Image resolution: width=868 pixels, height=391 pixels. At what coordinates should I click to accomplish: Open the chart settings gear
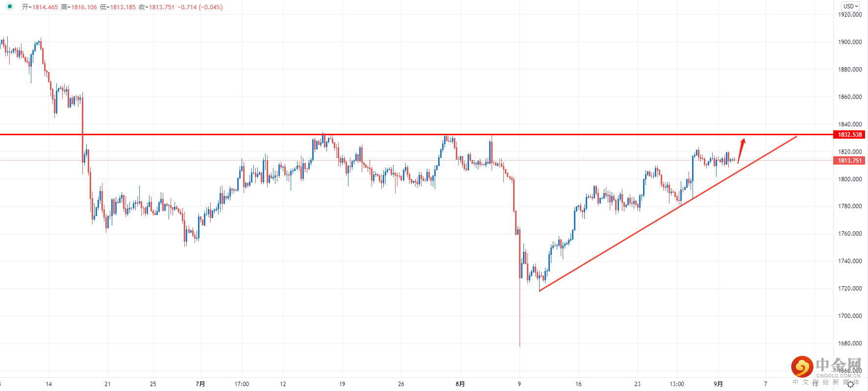click(850, 385)
